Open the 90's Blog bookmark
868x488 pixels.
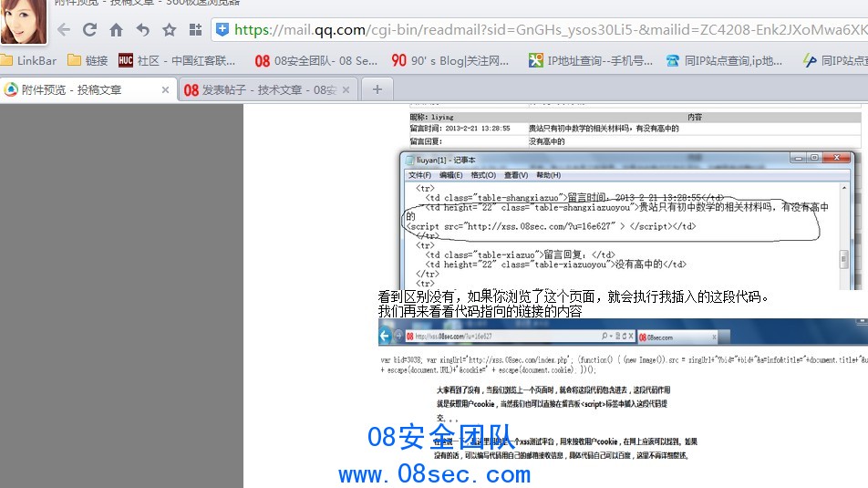[450, 60]
